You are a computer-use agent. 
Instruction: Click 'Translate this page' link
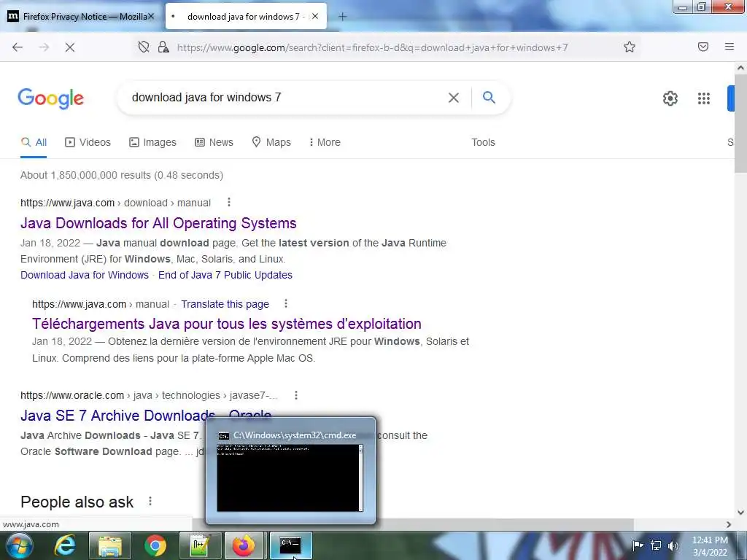click(225, 304)
